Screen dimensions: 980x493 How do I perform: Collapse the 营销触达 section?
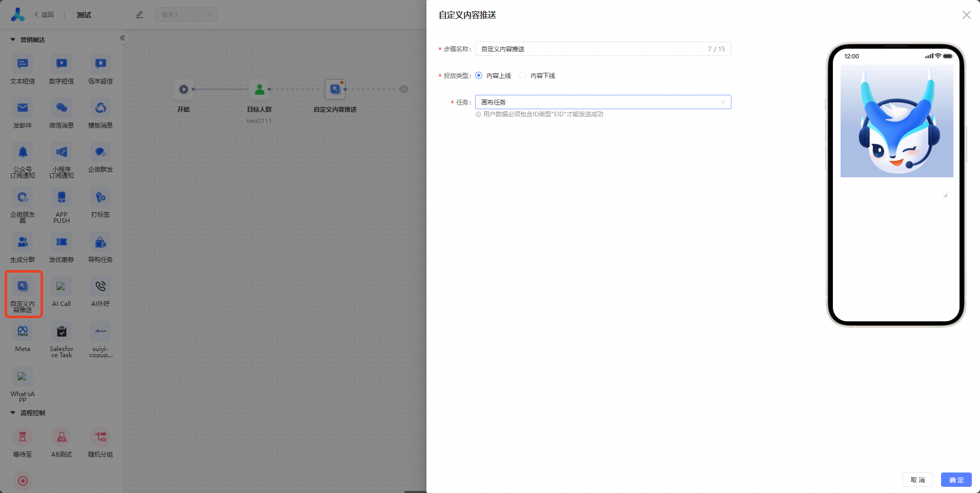point(13,39)
